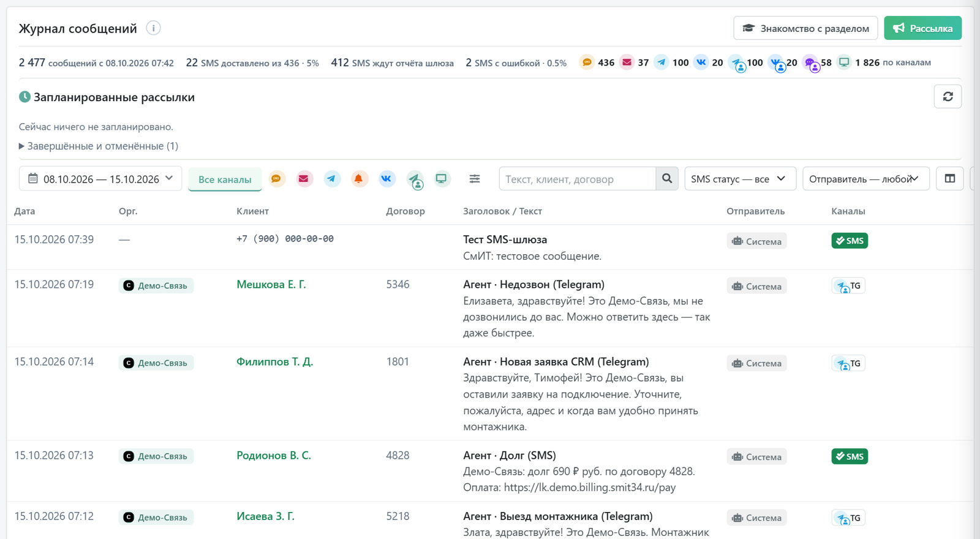Click phone number +7 (900) 000-00-00
Viewport: 980px width, 539px height.
tap(285, 239)
